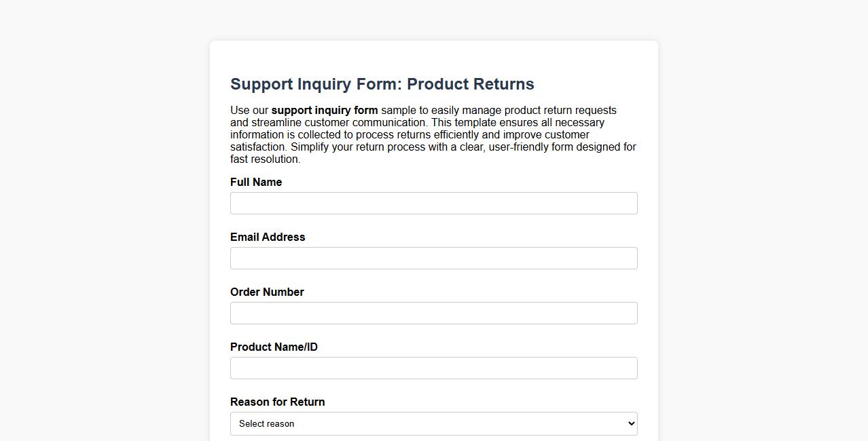Click the 'Order Number' field label
Viewport: 868px width, 441px height.
(267, 292)
